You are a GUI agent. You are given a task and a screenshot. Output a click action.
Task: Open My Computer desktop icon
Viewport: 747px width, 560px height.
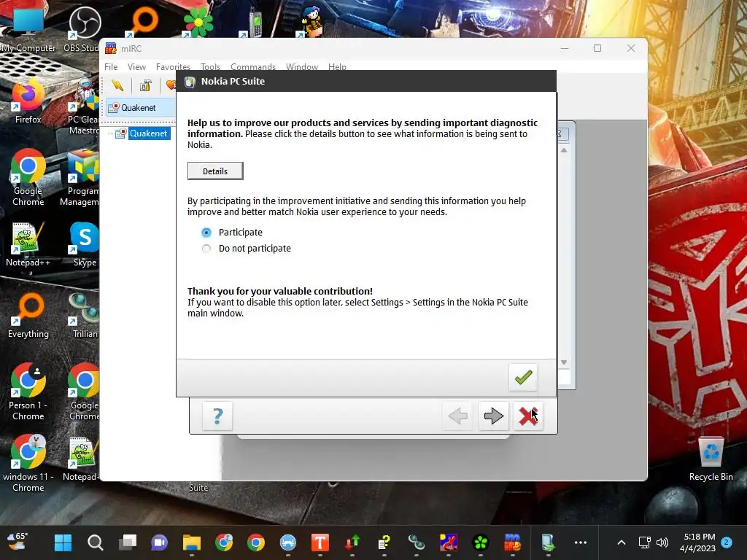pyautogui.click(x=28, y=31)
